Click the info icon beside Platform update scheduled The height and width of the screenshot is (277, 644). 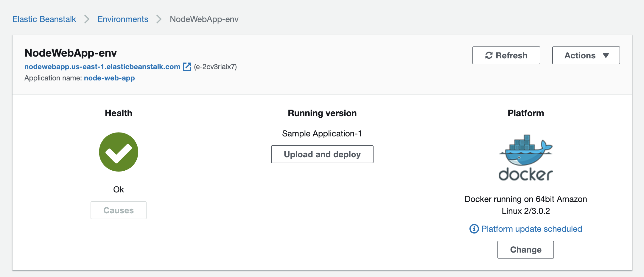tap(474, 229)
